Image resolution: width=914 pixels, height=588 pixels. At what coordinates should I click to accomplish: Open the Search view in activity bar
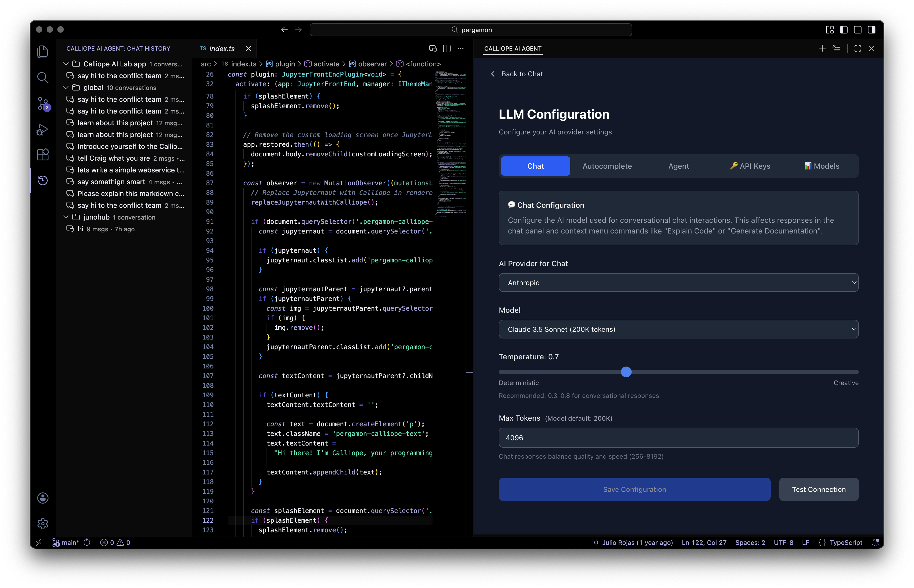point(43,77)
